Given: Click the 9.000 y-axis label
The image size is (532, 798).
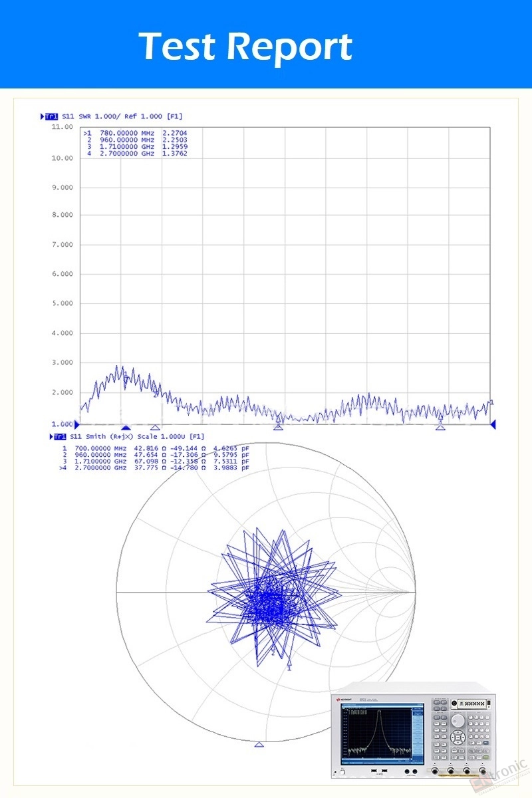Looking at the screenshot, I should tap(63, 188).
